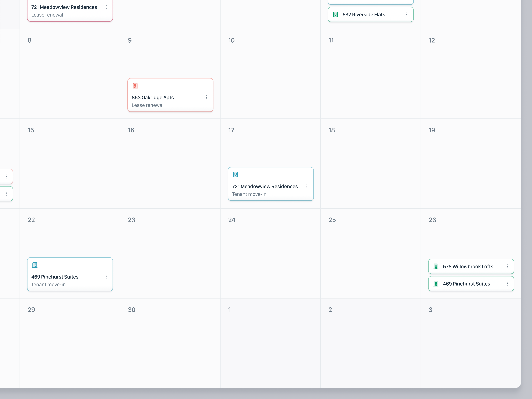
Task: Click red building icon on Oakridge card
Action: [x=135, y=86]
